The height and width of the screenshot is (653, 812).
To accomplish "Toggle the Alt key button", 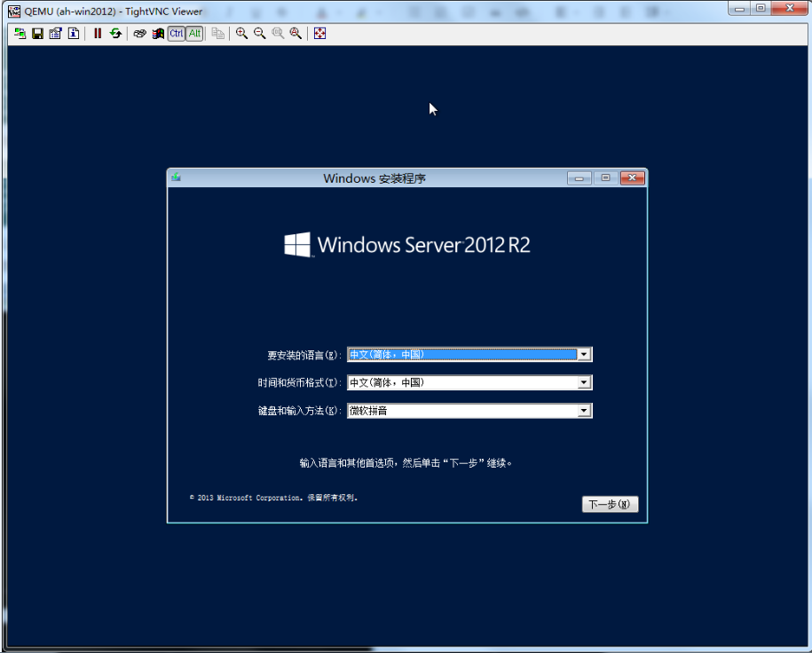I will (194, 34).
